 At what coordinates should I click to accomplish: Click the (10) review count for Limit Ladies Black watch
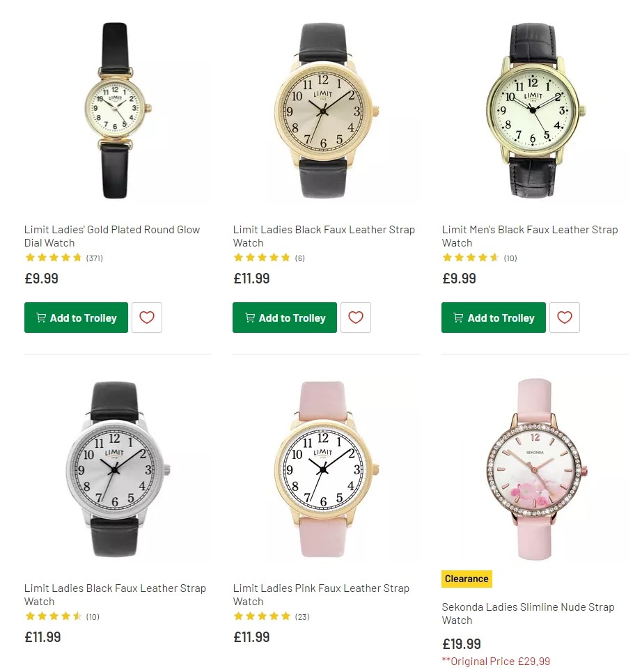[x=94, y=616]
